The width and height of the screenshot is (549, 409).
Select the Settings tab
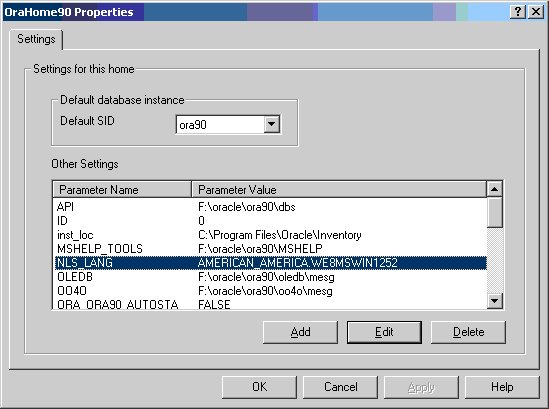36,39
